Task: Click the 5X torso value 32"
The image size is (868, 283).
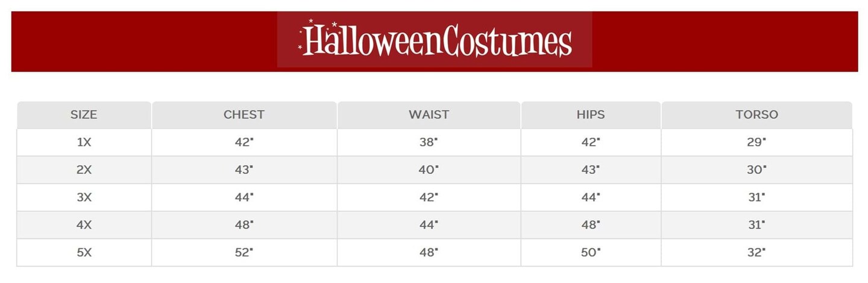Action: (x=756, y=253)
